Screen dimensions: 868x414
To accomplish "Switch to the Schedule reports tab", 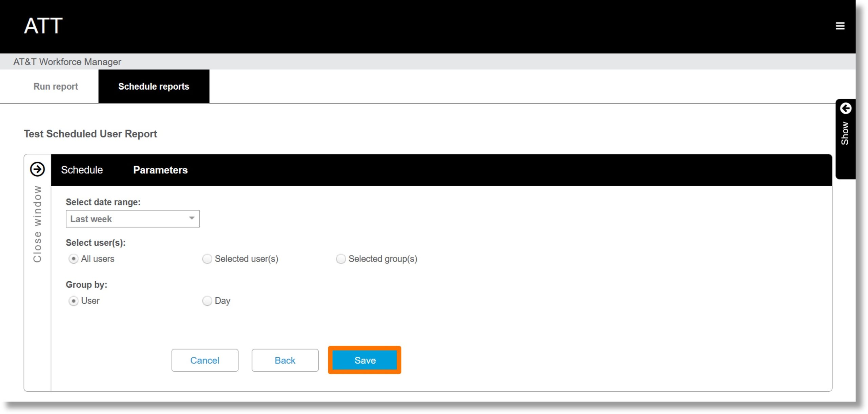I will point(154,87).
